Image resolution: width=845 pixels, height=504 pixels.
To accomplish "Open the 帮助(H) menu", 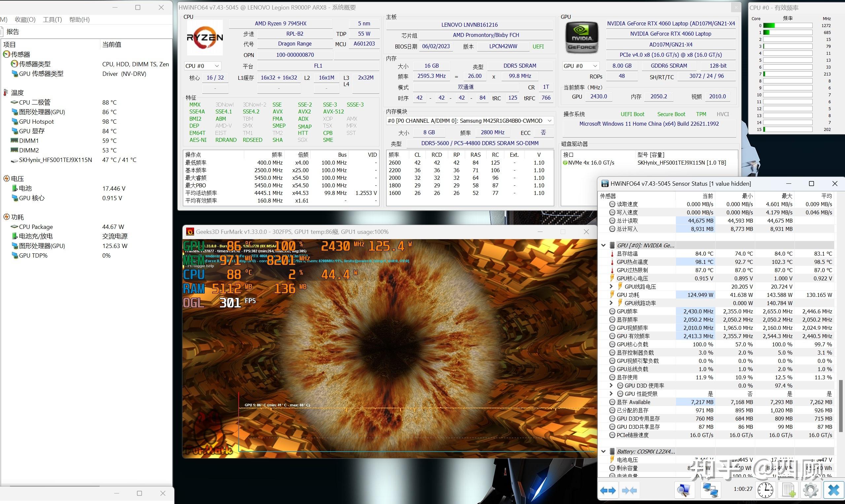I will pyautogui.click(x=80, y=20).
